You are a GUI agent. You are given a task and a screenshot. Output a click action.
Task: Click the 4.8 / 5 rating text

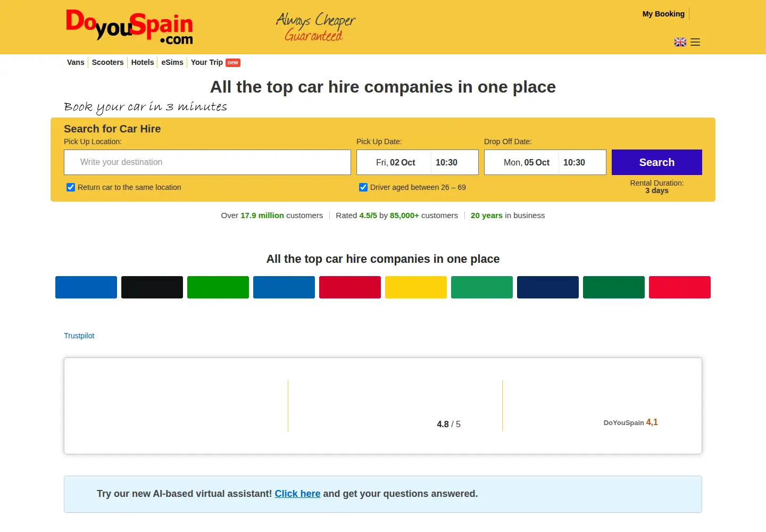[449, 424]
